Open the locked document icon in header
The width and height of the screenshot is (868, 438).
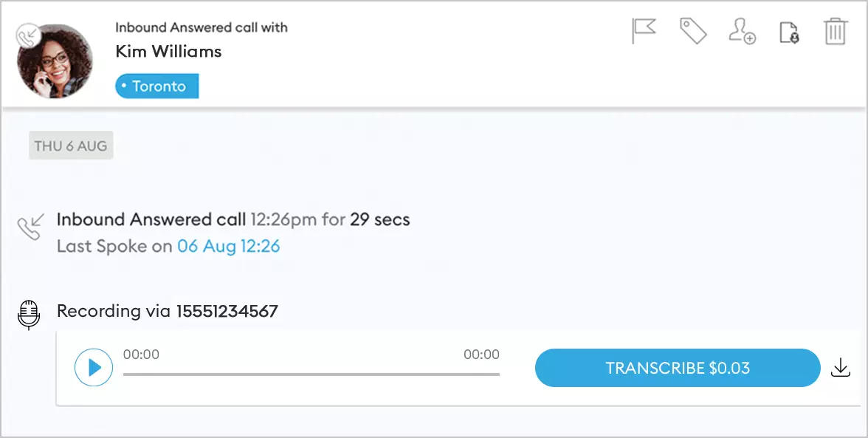pyautogui.click(x=789, y=32)
